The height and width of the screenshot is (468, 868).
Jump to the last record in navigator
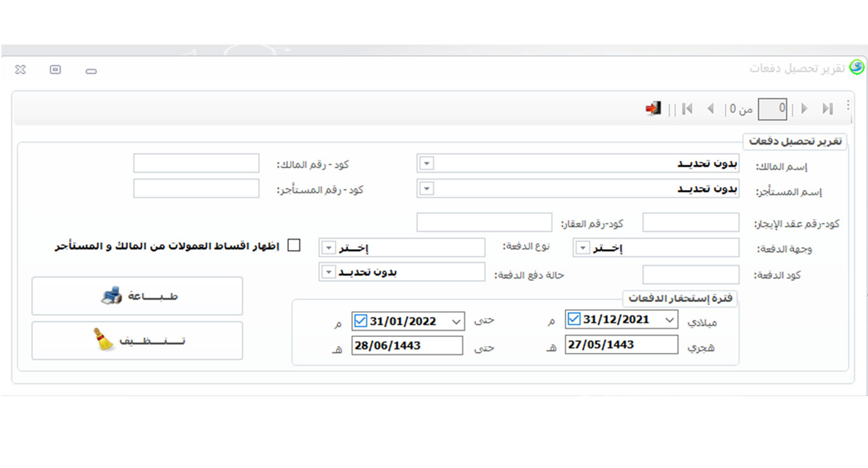[x=827, y=109]
